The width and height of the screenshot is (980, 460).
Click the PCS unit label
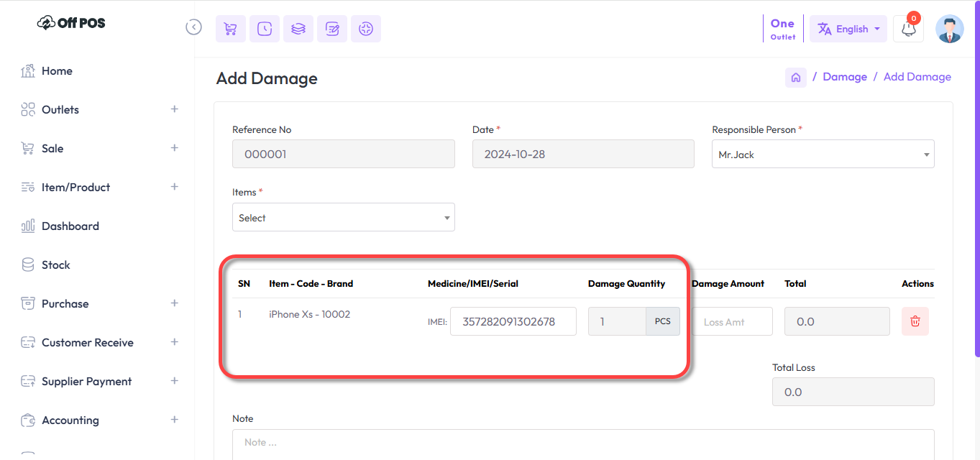(x=663, y=321)
